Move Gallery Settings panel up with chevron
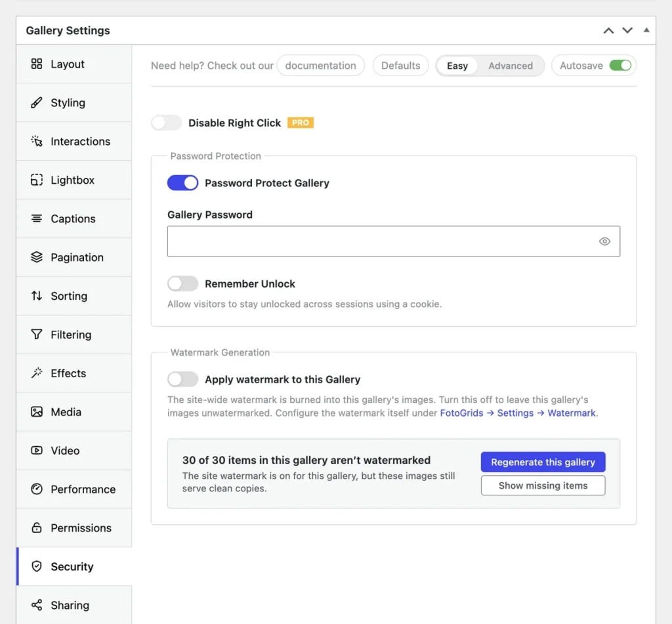The width and height of the screenshot is (672, 624). [608, 30]
